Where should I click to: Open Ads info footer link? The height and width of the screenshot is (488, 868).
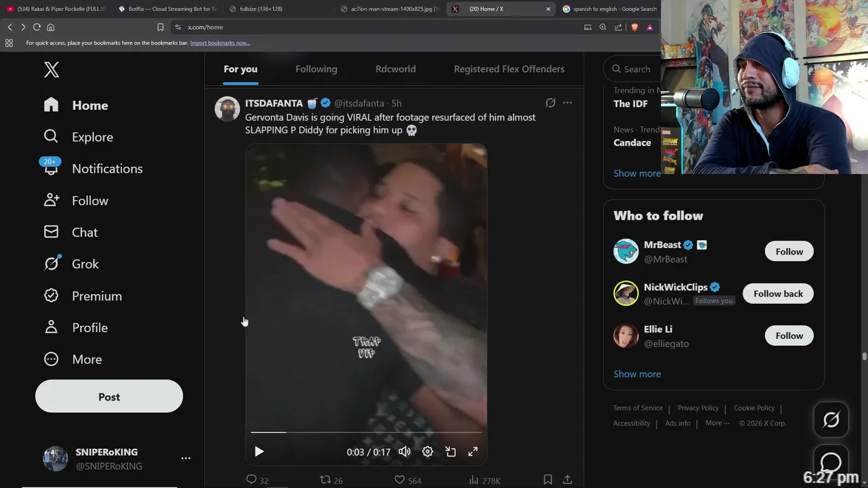(677, 424)
